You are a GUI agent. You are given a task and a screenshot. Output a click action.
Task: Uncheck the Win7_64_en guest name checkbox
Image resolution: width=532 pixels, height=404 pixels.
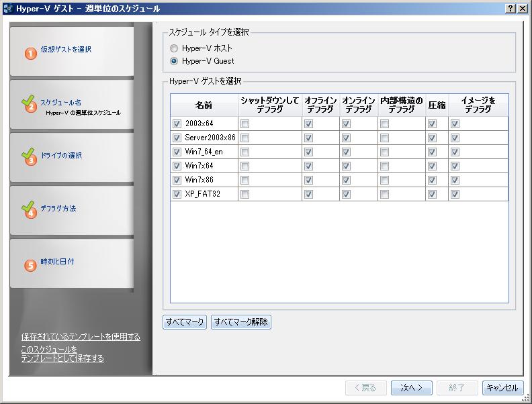click(177, 152)
